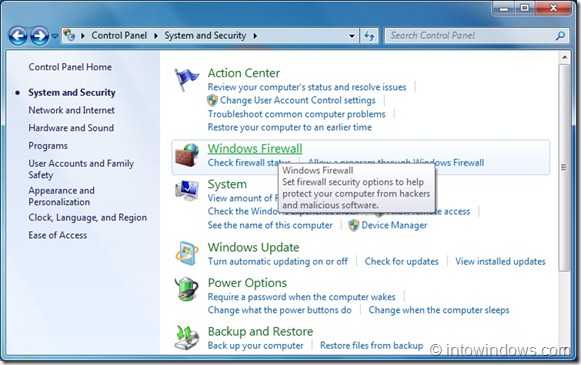Click See the name of this computer
Image resolution: width=581 pixels, height=365 pixels.
(x=270, y=225)
